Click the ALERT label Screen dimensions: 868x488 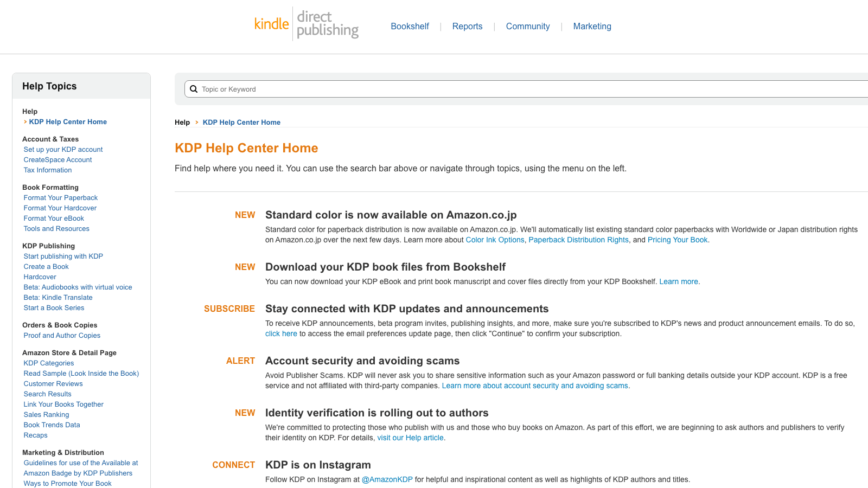pos(240,361)
